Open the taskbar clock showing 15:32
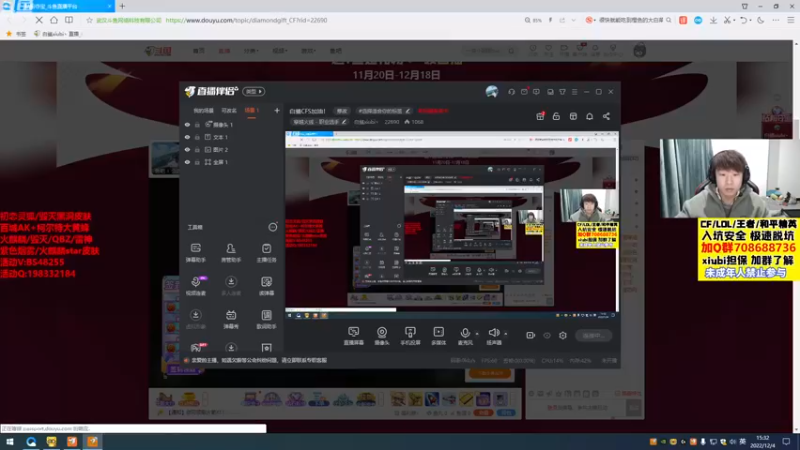Viewport: 800px width, 450px height. coord(763,442)
